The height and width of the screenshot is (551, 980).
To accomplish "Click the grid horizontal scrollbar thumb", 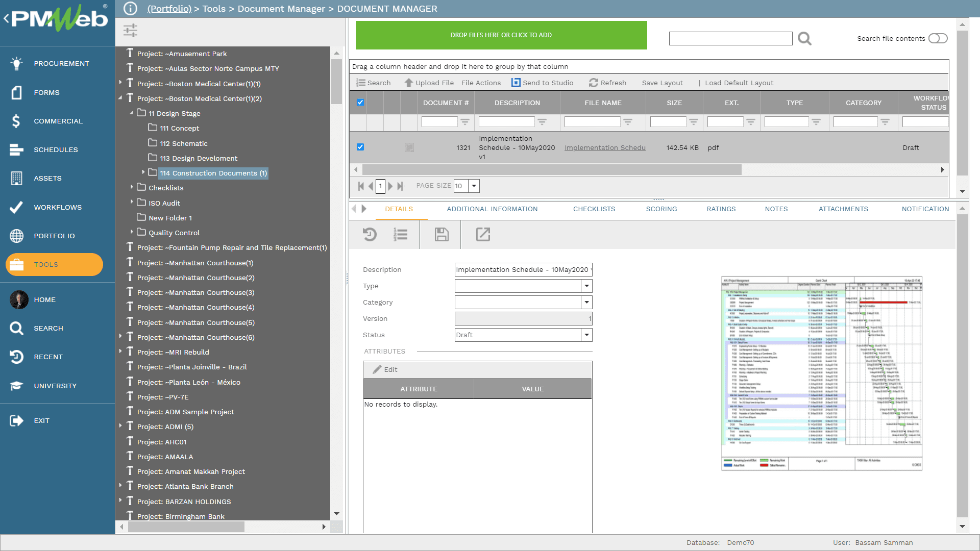I will click(x=551, y=169).
